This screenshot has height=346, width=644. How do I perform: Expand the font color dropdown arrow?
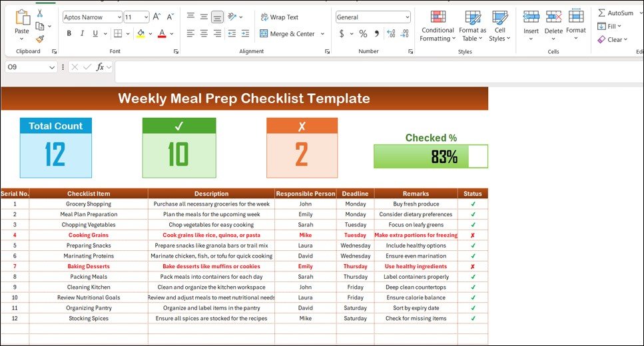(x=172, y=34)
